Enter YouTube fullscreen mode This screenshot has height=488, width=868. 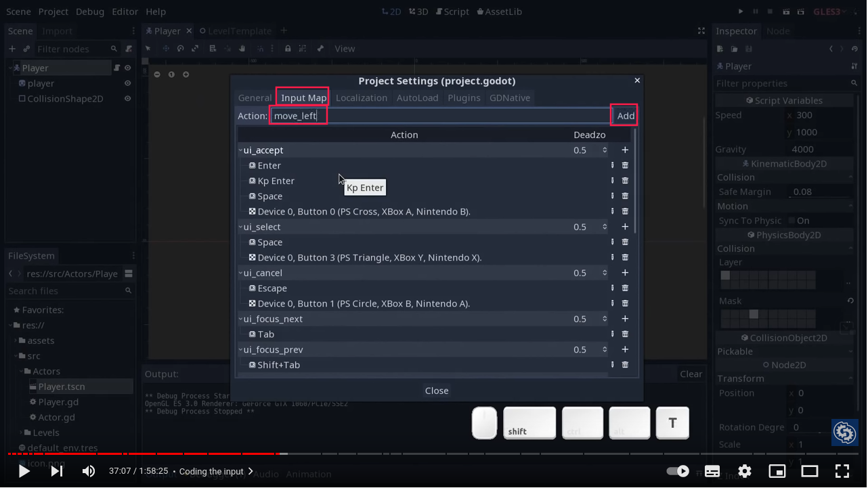pyautogui.click(x=842, y=471)
